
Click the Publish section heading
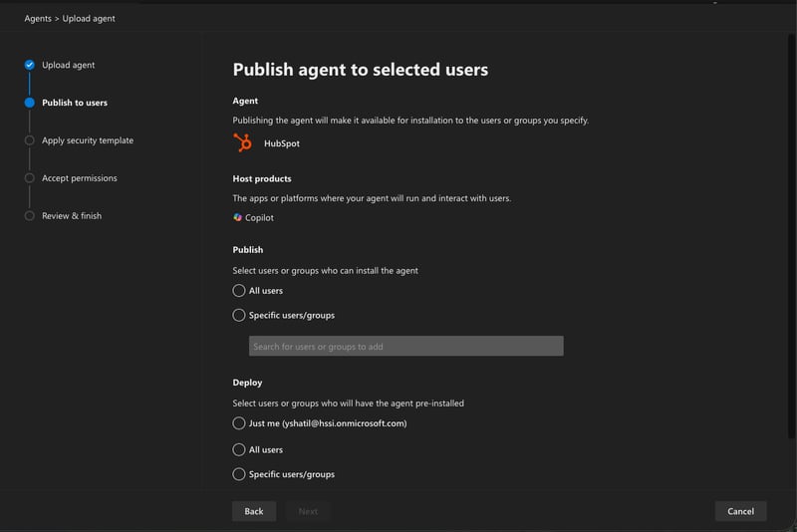click(248, 250)
